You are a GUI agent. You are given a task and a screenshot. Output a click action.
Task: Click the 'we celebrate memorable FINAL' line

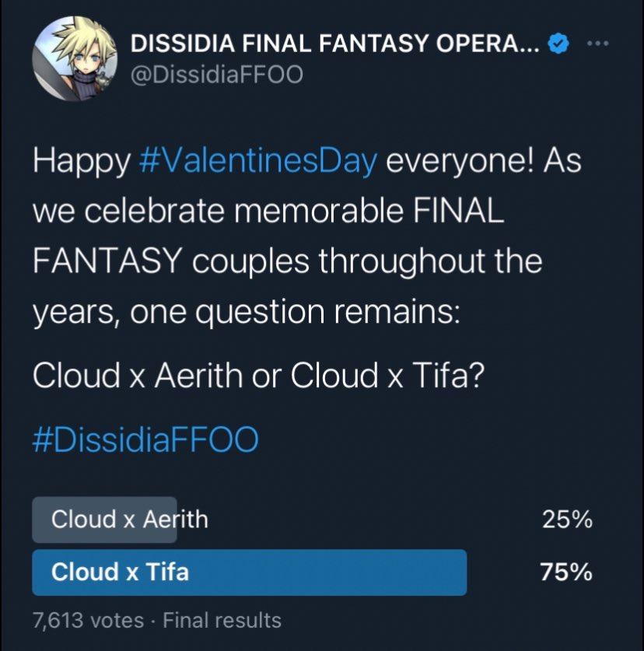pos(268,211)
